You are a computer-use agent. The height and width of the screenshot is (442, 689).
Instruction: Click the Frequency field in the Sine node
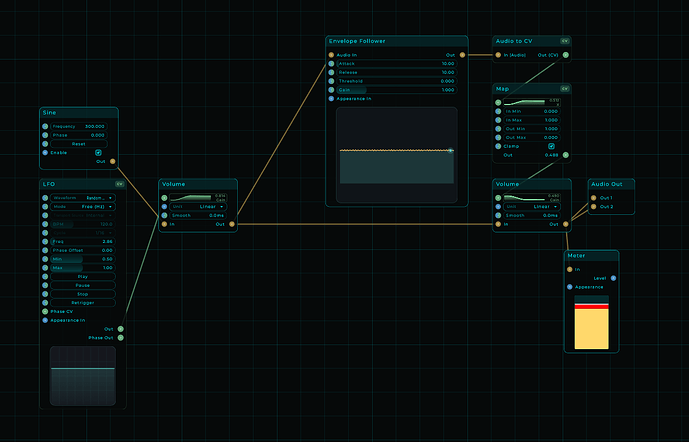click(79, 126)
